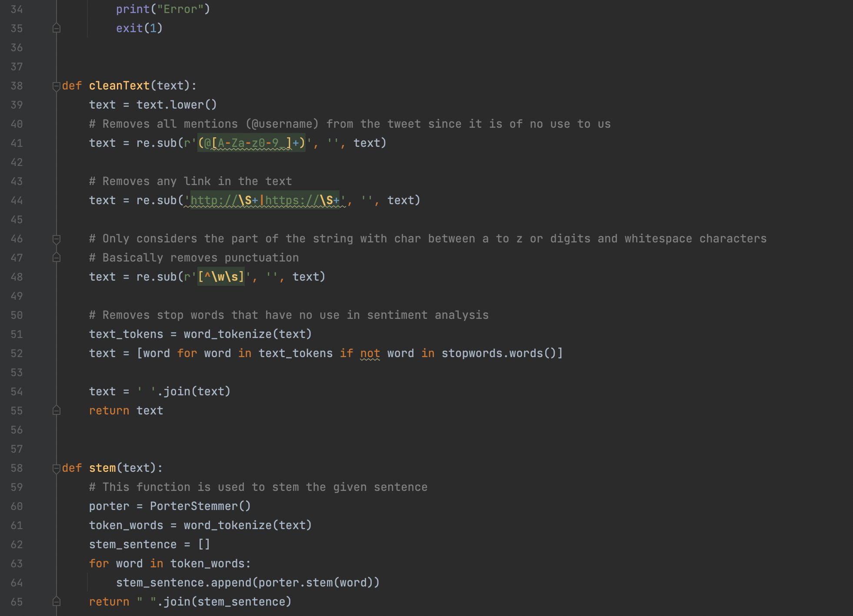This screenshot has height=616, width=853.
Task: Collapse the comment block at line 46
Action: (56, 239)
